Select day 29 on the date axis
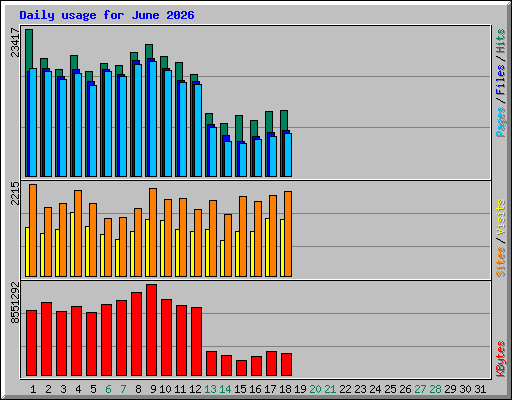This screenshot has height=400, width=512. pyautogui.click(x=450, y=389)
